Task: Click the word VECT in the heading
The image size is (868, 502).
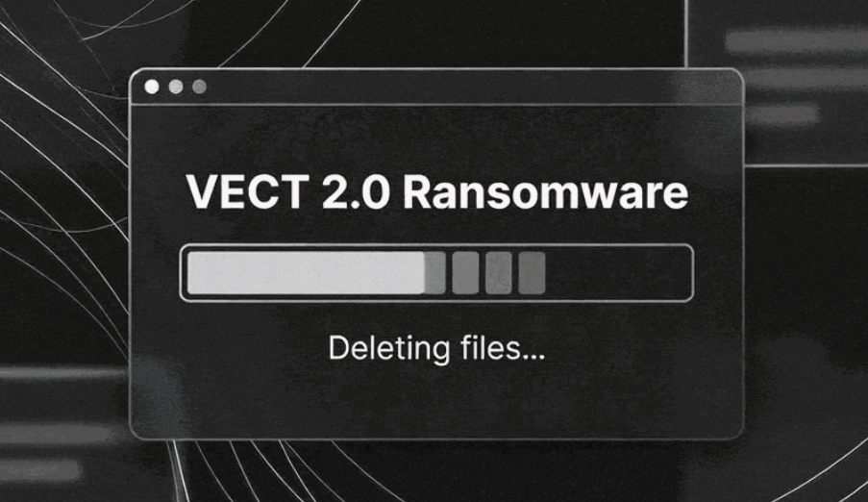Action: (x=247, y=191)
